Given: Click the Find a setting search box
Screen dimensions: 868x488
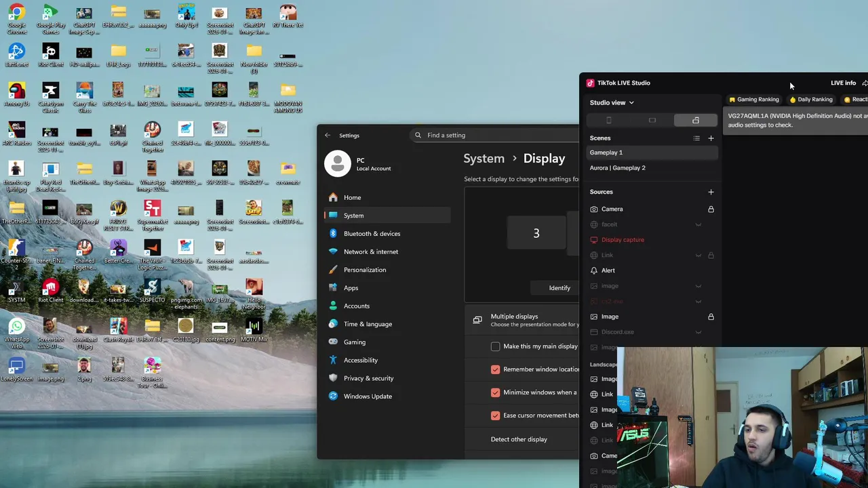Looking at the screenshot, I should click(x=495, y=135).
